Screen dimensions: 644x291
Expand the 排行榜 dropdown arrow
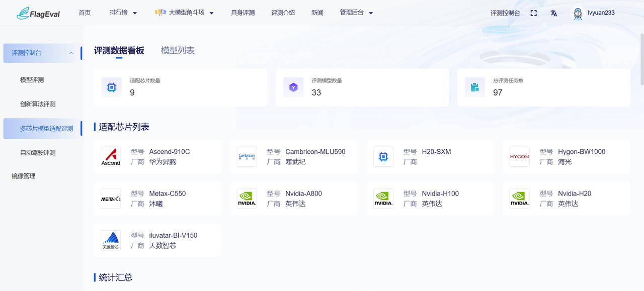point(135,13)
